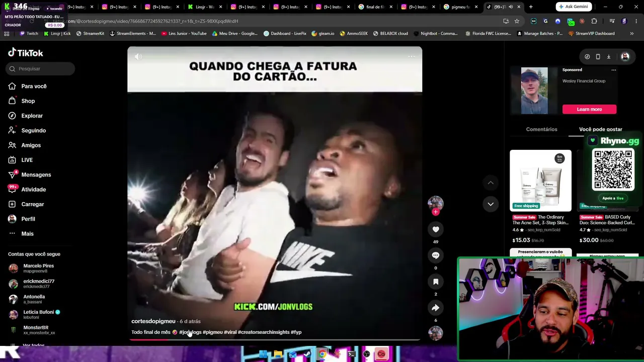
Task: Go to the next video with the down chevron
Action: [491, 204]
